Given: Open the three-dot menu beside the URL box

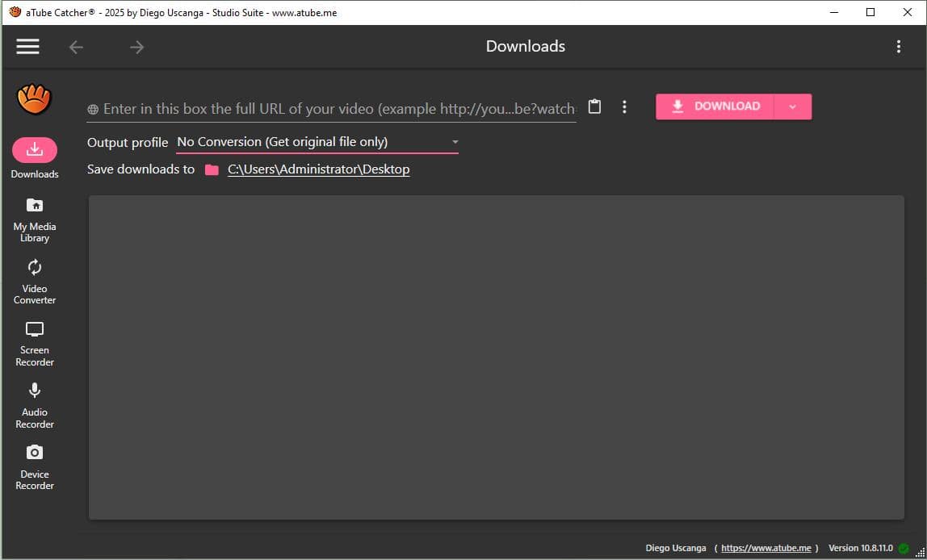Looking at the screenshot, I should tap(624, 106).
